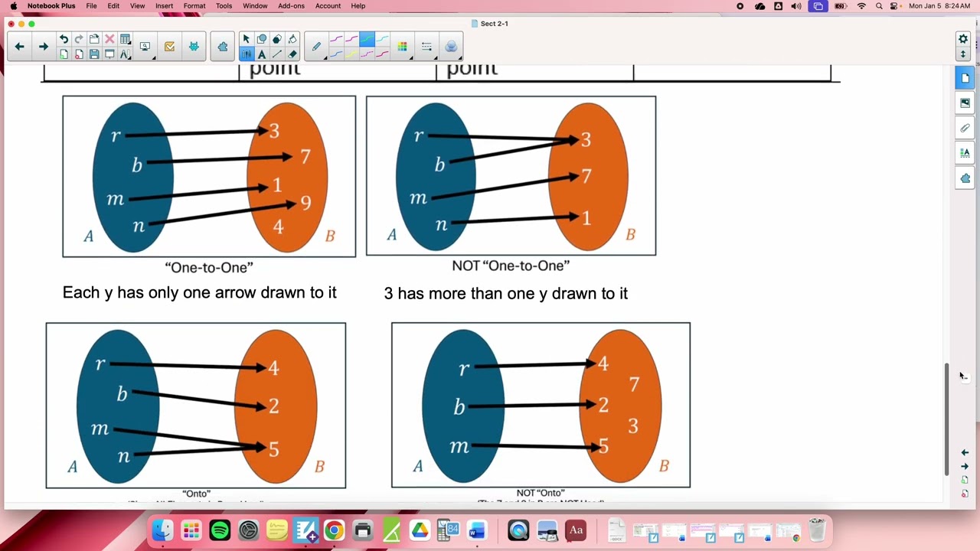This screenshot has height=551, width=980.
Task: Open the pen type dropdown
Action: pos(317,47)
